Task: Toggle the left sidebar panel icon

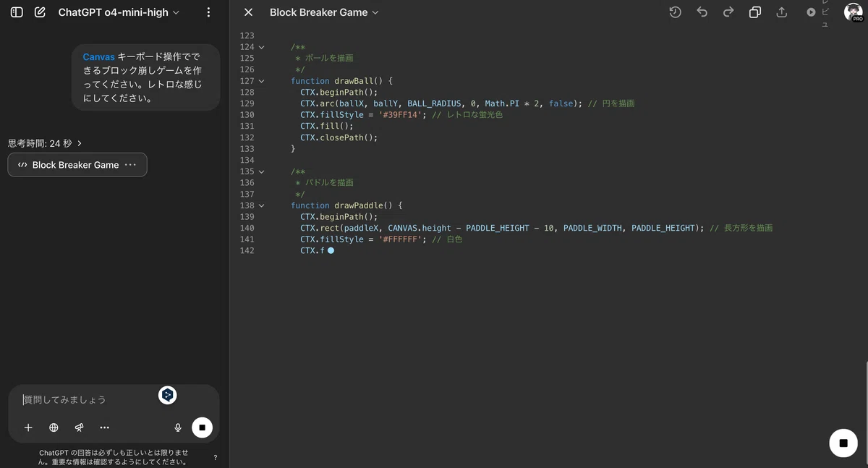Action: [x=17, y=12]
